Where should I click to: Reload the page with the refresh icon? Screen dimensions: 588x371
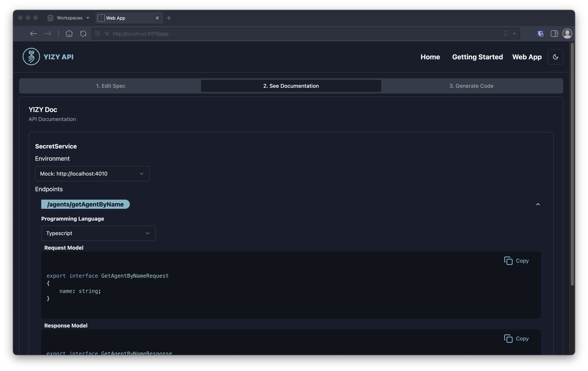(83, 34)
